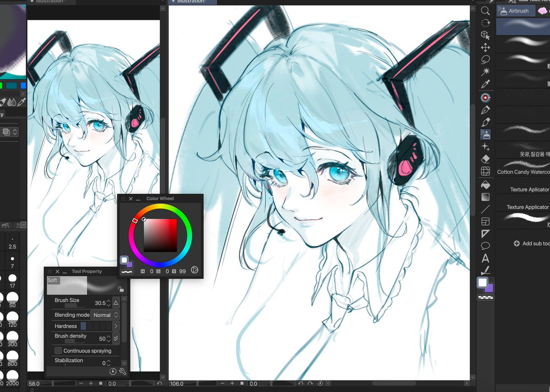Open Brush Size dynamics settings button
Screen dimensions: 550x392
[116, 303]
